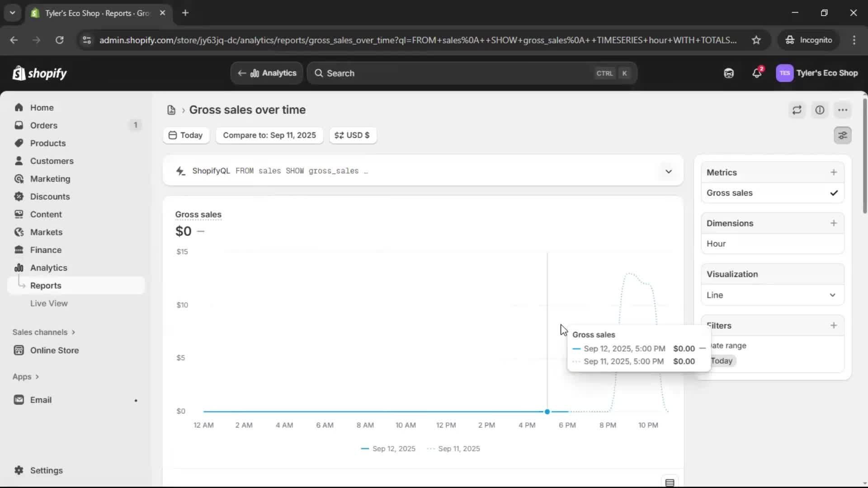Screen dimensions: 868x488
Task: Toggle the Sep 11, 2025 legend series
Action: [x=453, y=449]
